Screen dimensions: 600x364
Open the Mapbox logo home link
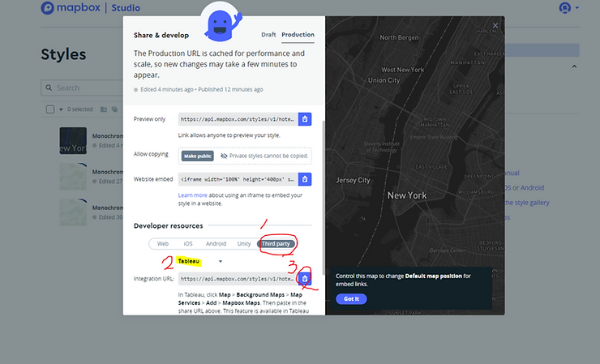coord(71,7)
